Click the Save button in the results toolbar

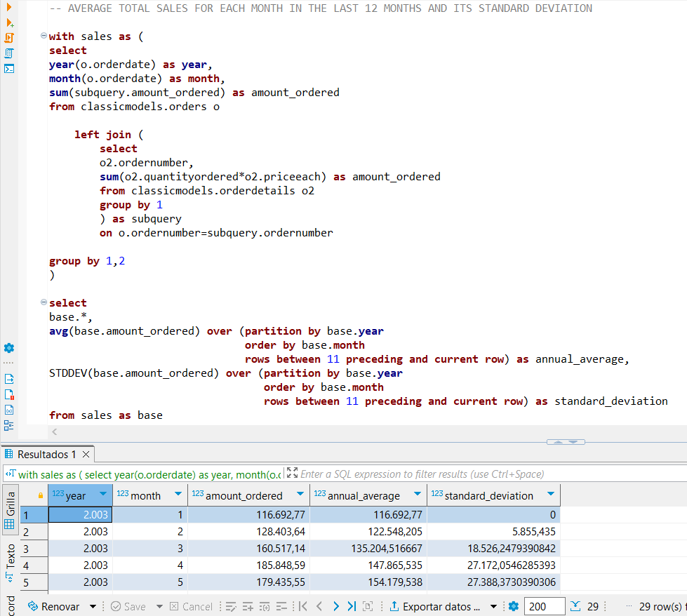click(x=128, y=606)
